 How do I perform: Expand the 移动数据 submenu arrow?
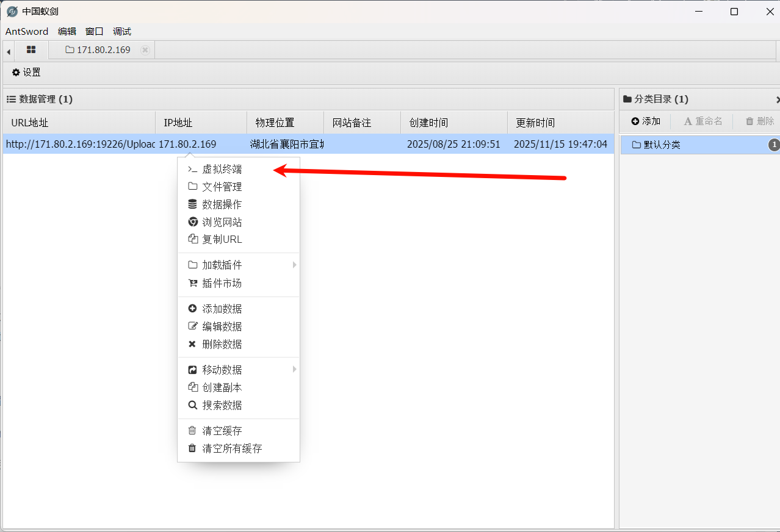click(x=294, y=369)
